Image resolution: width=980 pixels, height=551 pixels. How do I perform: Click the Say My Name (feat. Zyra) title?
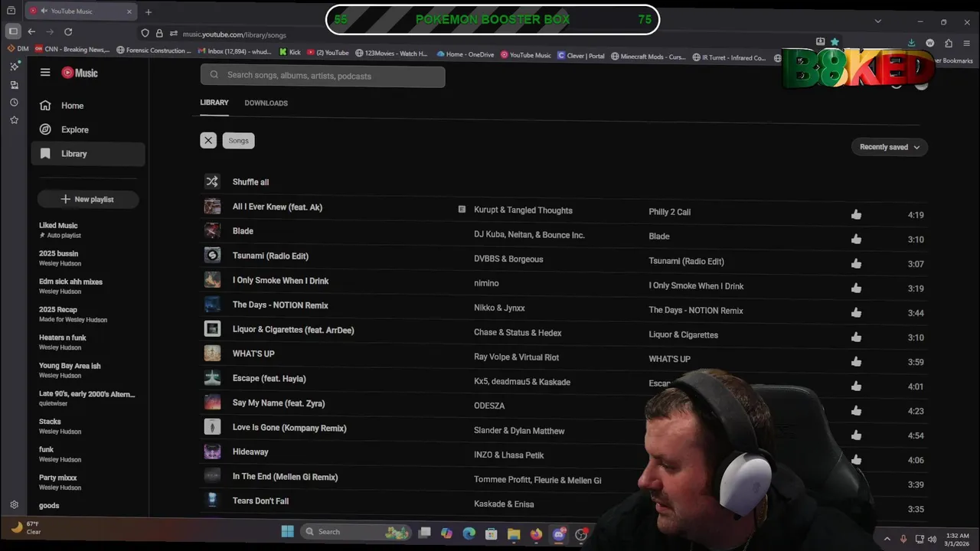(279, 403)
